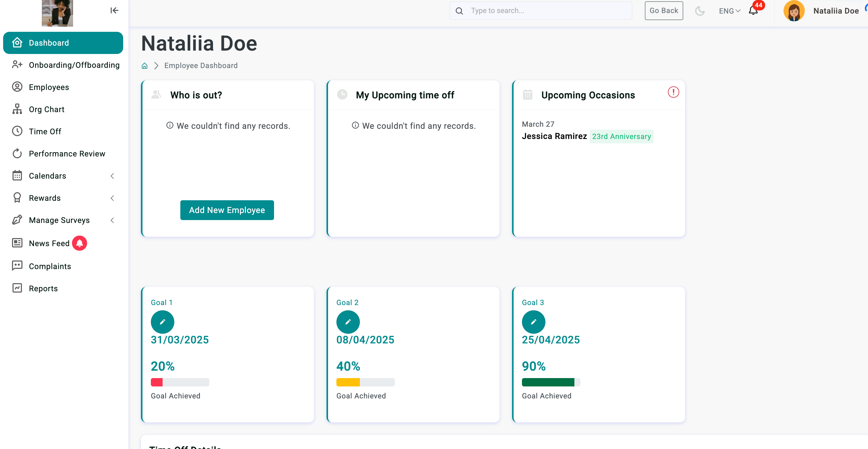The width and height of the screenshot is (868, 449).
Task: Select Time Off menu item
Action: tap(63, 132)
